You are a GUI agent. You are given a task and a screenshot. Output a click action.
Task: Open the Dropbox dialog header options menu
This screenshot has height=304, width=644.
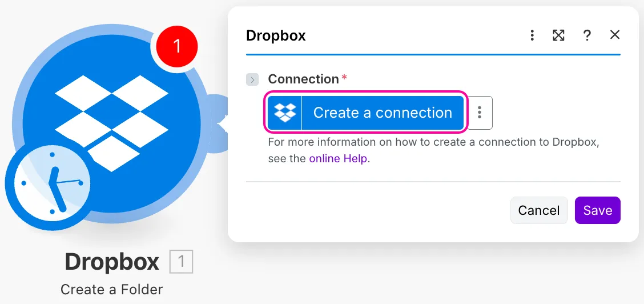(x=532, y=35)
